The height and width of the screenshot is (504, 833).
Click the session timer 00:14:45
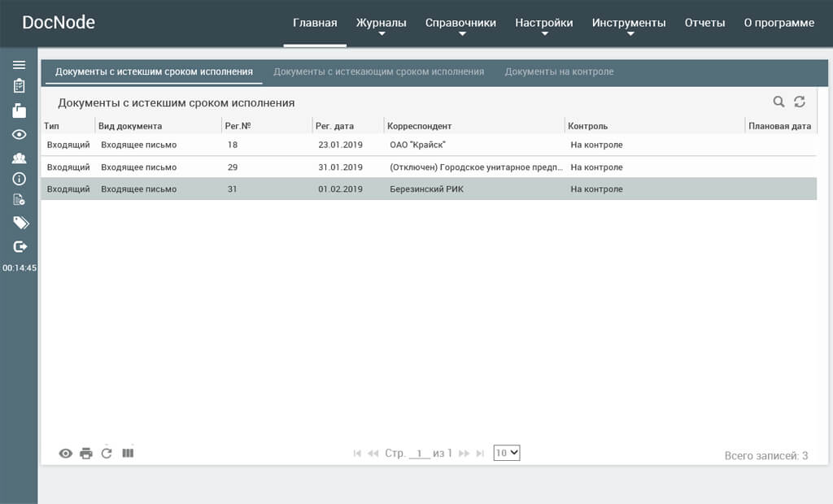click(20, 267)
